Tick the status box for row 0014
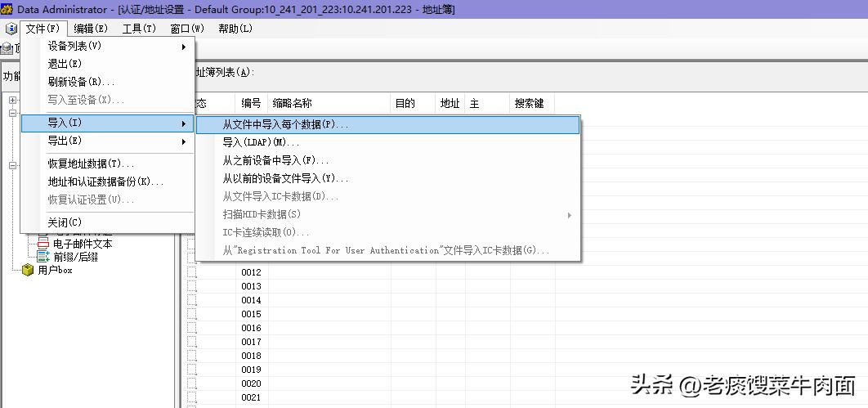Screen dimensions: 868x408 pos(192,300)
